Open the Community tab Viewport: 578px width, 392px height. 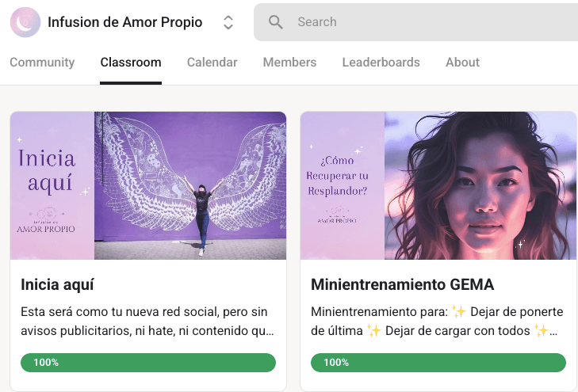(42, 63)
